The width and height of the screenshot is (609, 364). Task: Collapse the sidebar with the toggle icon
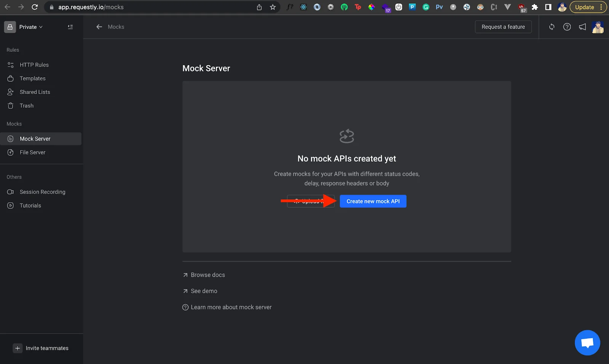[x=70, y=27]
